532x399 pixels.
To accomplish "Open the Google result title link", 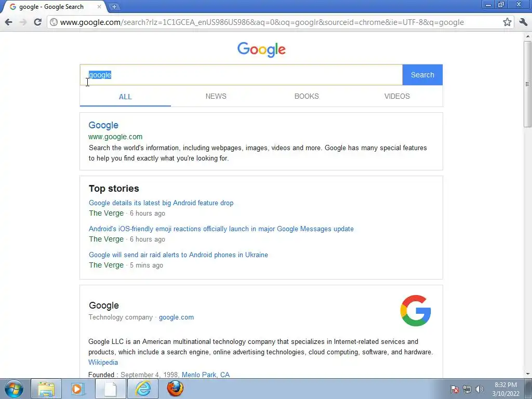I will click(103, 125).
